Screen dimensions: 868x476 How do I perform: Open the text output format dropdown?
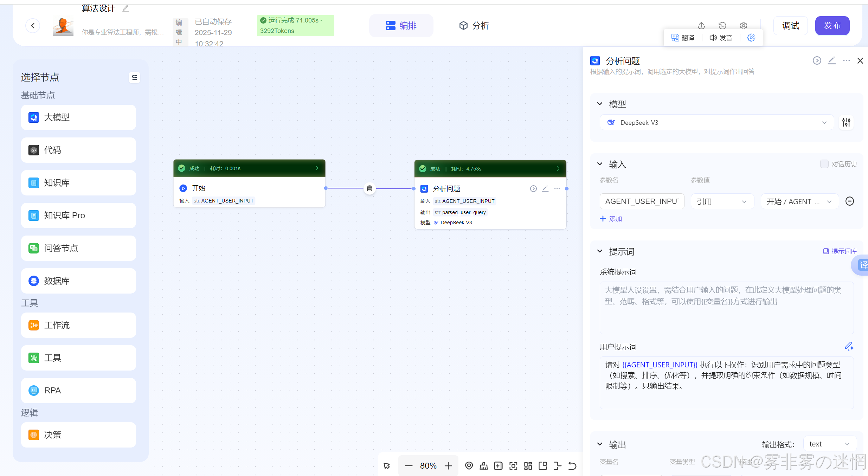829,444
